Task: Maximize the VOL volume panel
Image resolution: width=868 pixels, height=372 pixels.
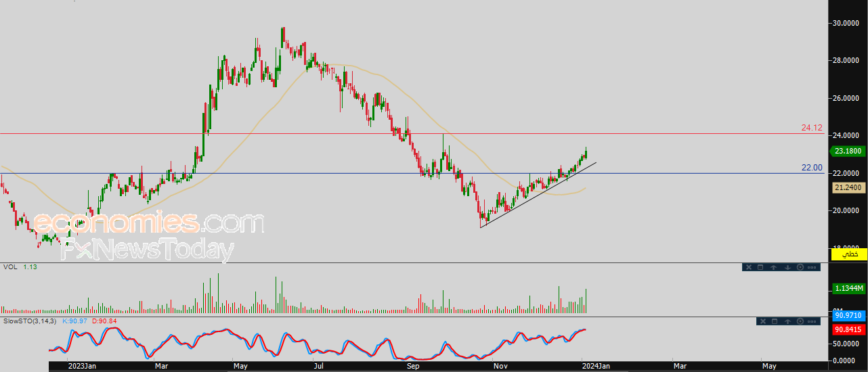Action: (x=760, y=267)
